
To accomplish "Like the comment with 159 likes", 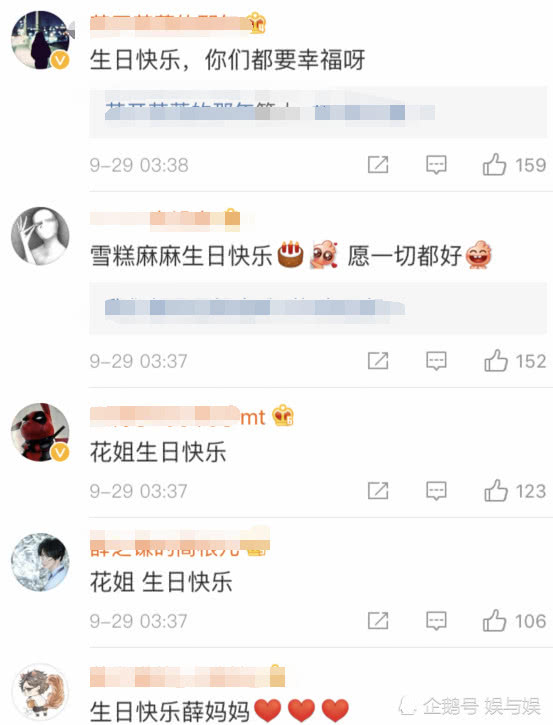I will (x=494, y=165).
